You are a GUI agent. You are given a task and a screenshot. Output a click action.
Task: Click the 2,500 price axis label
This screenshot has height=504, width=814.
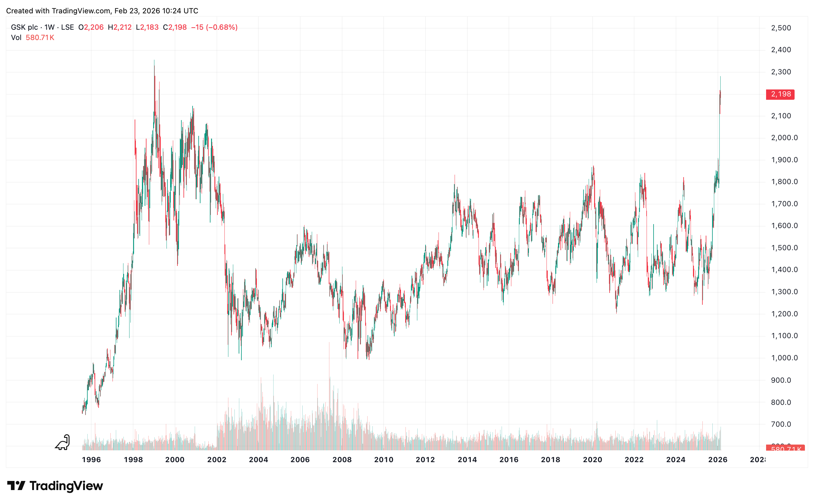coord(781,28)
